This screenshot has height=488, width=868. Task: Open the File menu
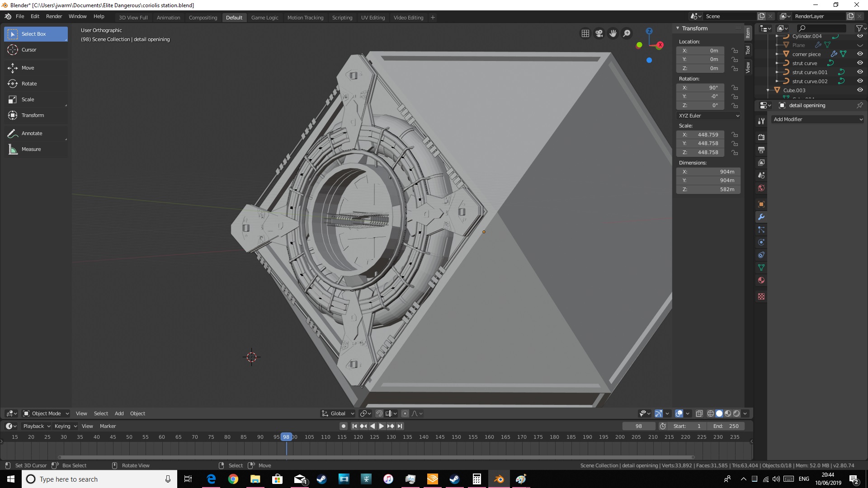point(20,16)
